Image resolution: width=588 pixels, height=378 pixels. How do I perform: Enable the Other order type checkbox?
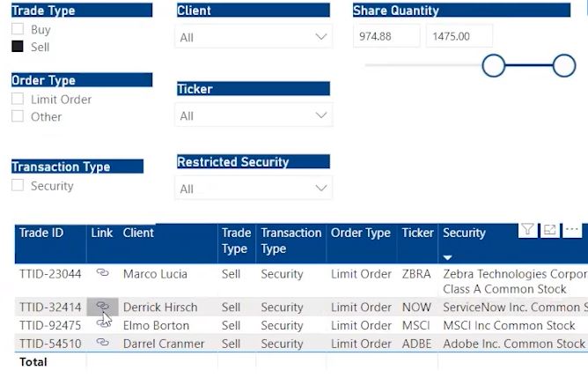click(18, 116)
